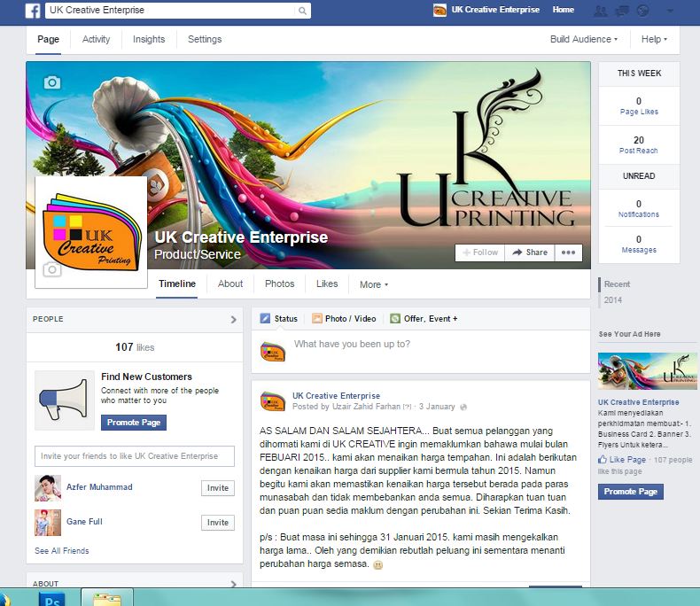Click Gane Full profile name
The height and width of the screenshot is (606, 700).
pyautogui.click(x=84, y=521)
